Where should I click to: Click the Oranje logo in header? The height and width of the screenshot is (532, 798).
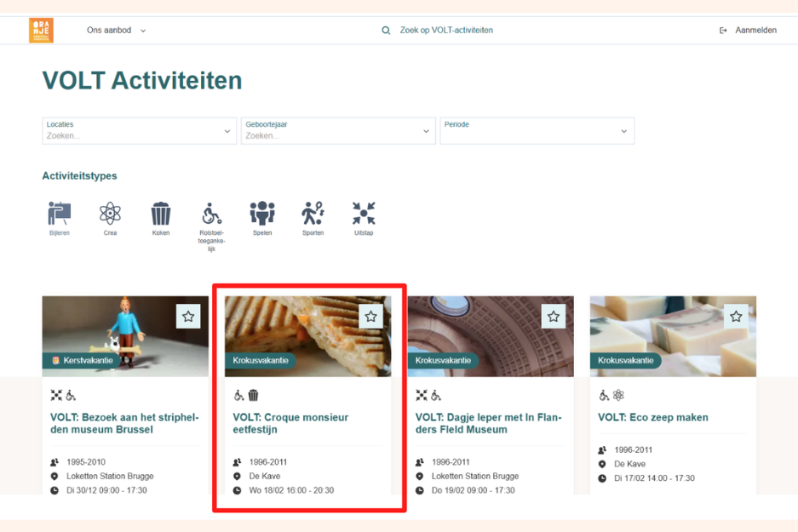click(x=41, y=31)
